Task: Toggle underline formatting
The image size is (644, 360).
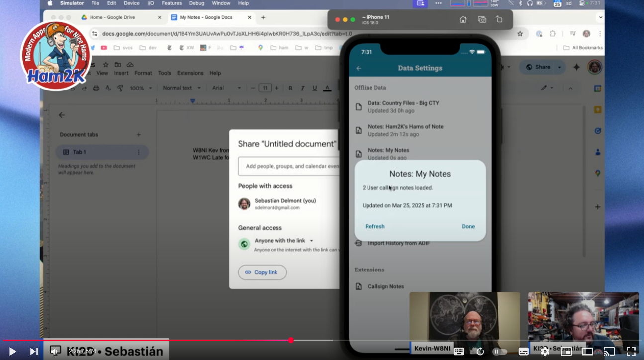Action: pos(315,88)
